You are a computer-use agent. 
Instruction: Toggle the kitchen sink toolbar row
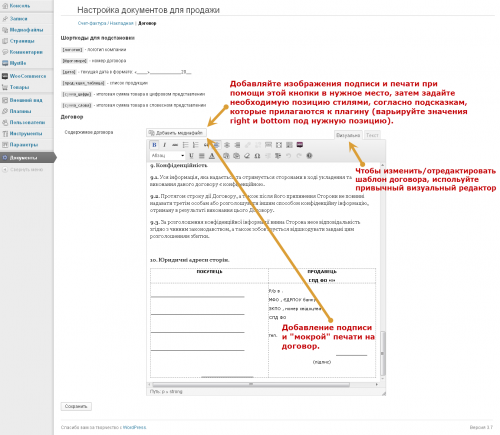click(289, 145)
